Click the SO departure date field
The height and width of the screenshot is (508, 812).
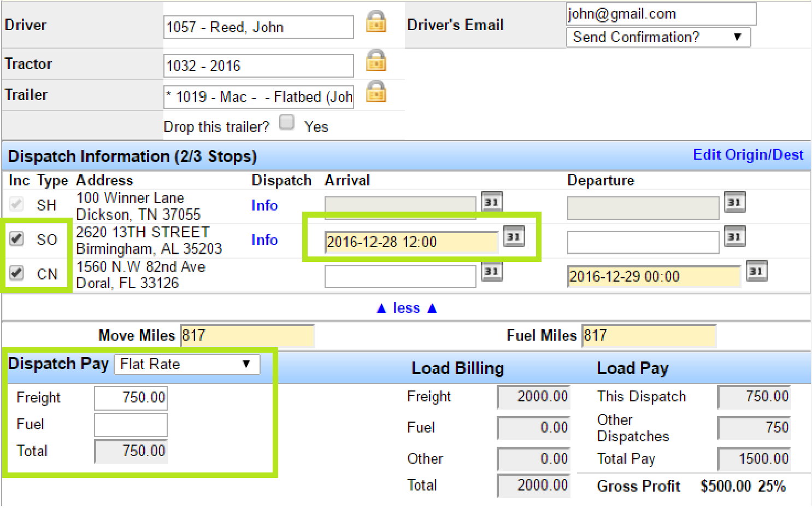click(643, 242)
